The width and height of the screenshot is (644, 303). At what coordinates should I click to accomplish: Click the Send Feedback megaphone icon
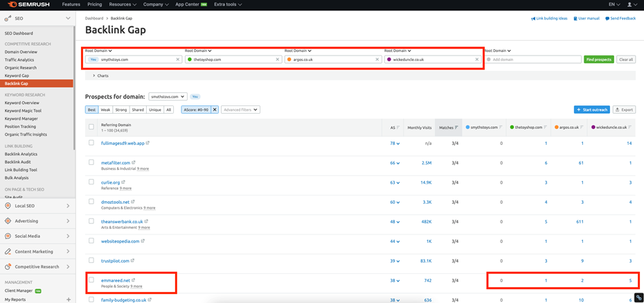(607, 19)
